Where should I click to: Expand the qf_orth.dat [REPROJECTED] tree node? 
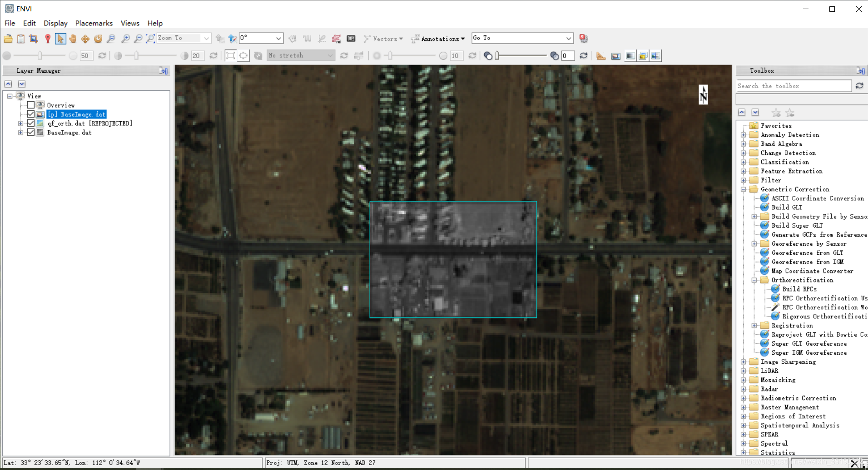pos(20,124)
